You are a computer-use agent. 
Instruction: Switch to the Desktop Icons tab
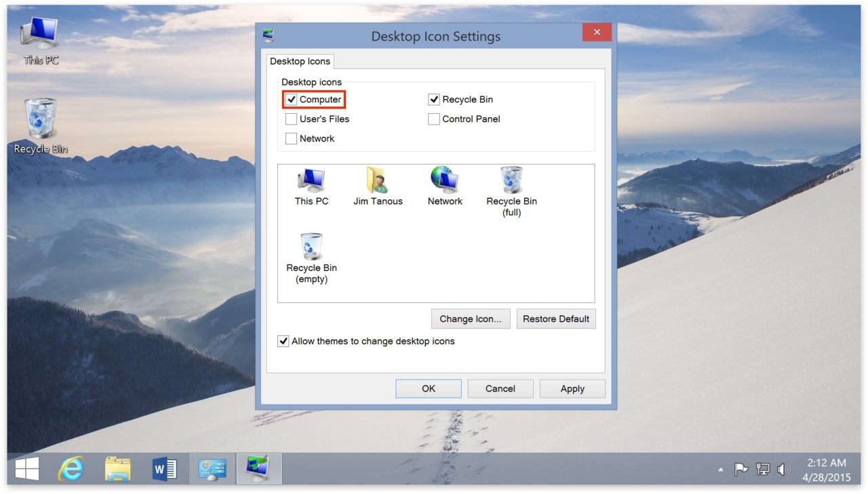300,61
